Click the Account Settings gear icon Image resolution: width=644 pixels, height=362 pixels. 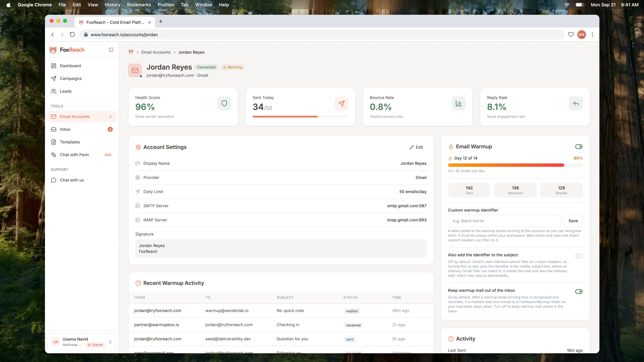(x=138, y=147)
